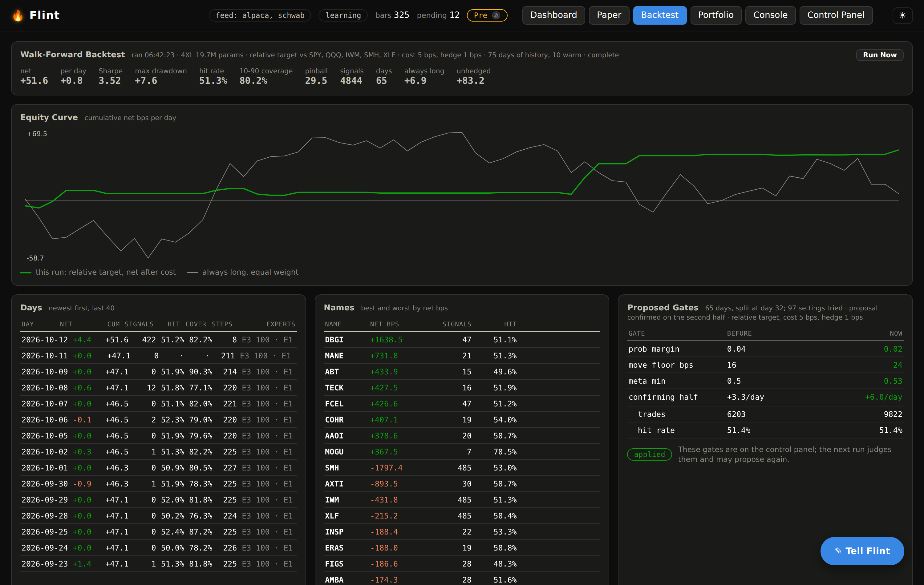924x585 pixels.
Task: Click the Run Now button
Action: pyautogui.click(x=879, y=55)
